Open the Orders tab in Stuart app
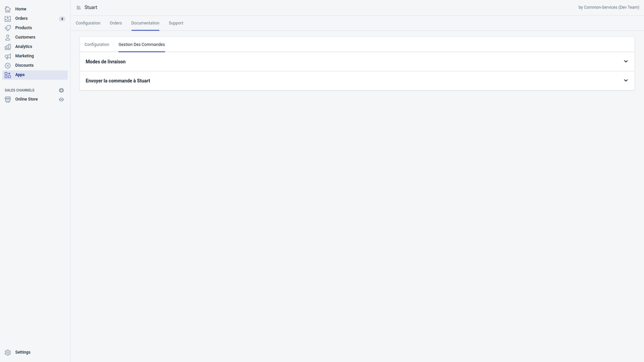 [x=116, y=23]
